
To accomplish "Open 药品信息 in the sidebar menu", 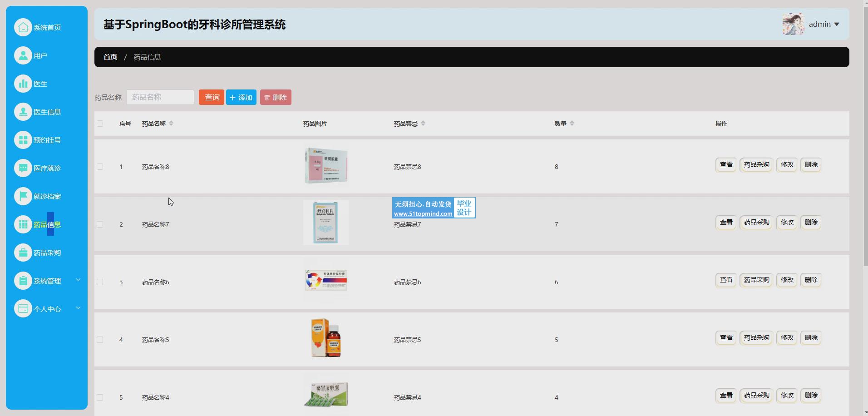I will click(x=47, y=224).
